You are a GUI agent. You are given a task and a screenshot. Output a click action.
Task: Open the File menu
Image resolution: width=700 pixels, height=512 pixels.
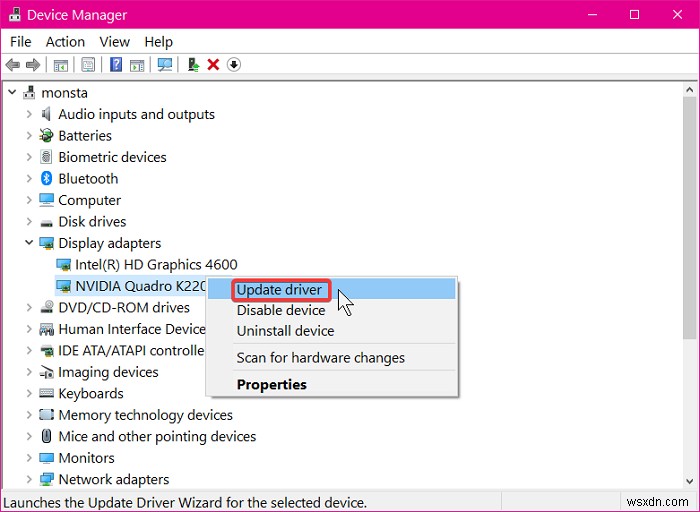pos(21,42)
